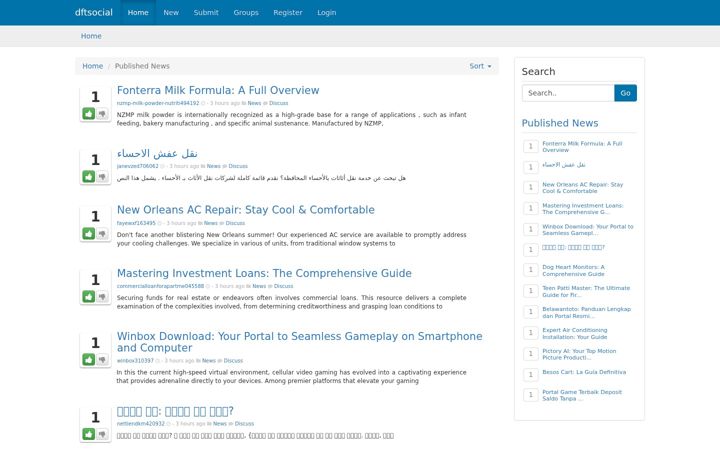
Task: Downvote the New Orleans AC Repair post
Action: (x=102, y=233)
